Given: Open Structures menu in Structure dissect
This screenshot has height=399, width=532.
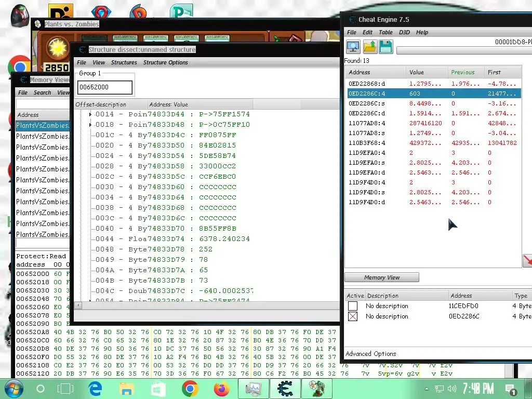Looking at the screenshot, I should pos(124,62).
